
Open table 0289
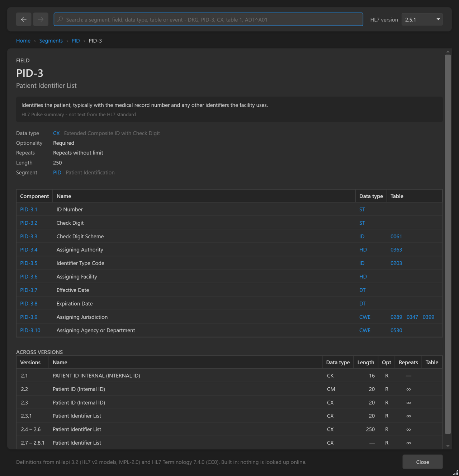[x=396, y=317]
